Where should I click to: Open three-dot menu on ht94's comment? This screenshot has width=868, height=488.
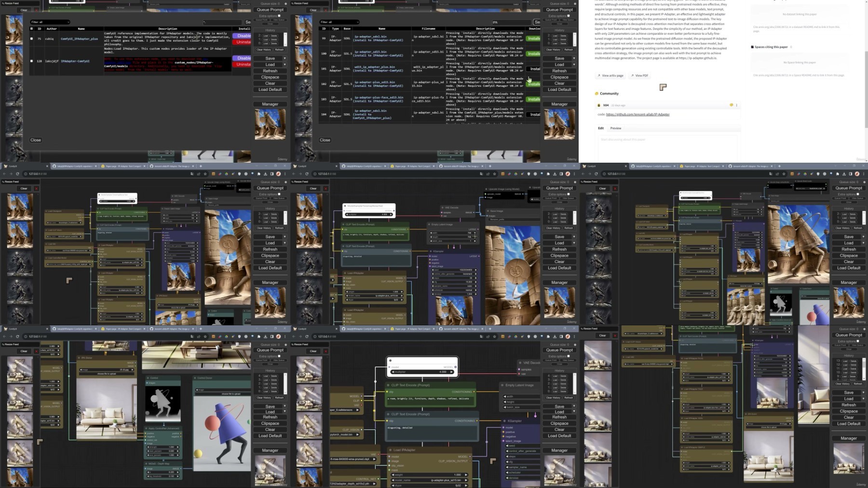pos(736,105)
